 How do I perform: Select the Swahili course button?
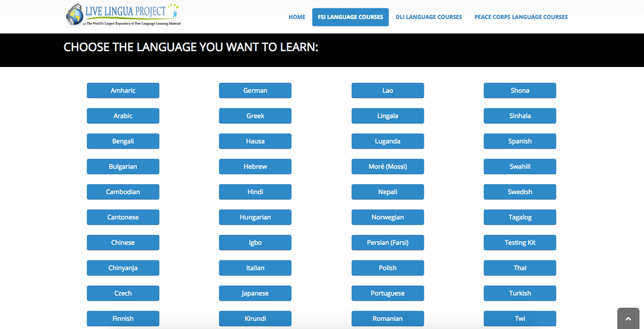(x=520, y=166)
